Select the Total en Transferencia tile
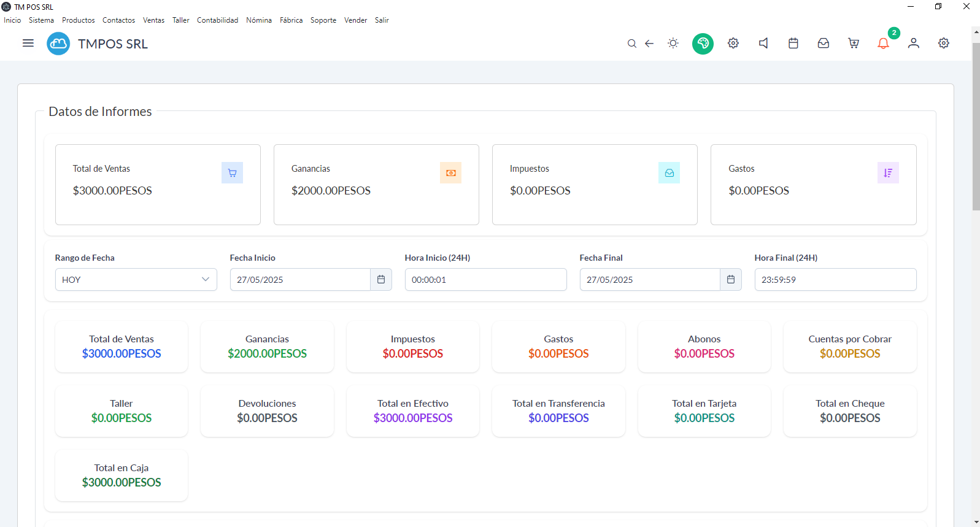This screenshot has height=527, width=980. pos(558,411)
